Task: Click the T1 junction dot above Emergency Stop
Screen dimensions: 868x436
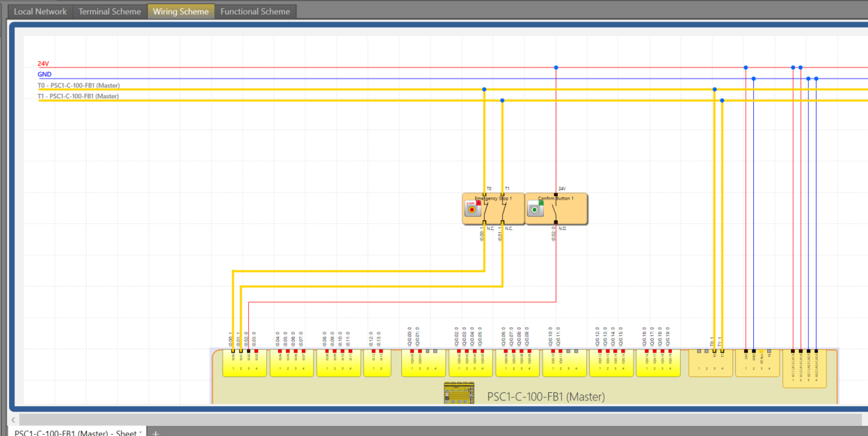Action: [502, 100]
